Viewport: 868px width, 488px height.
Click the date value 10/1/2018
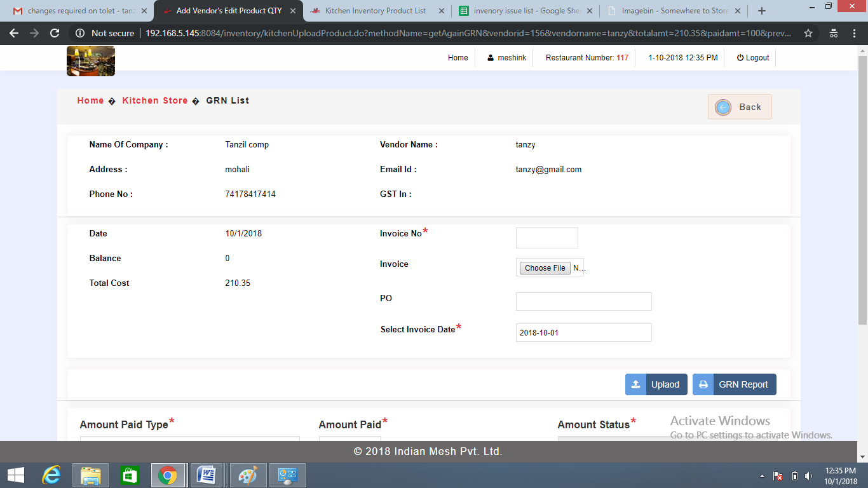coord(243,234)
